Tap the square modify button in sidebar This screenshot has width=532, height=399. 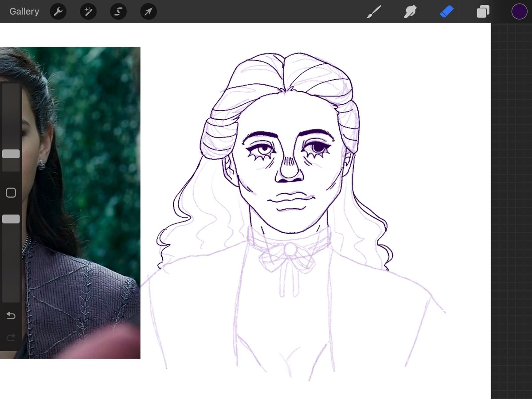tap(11, 193)
